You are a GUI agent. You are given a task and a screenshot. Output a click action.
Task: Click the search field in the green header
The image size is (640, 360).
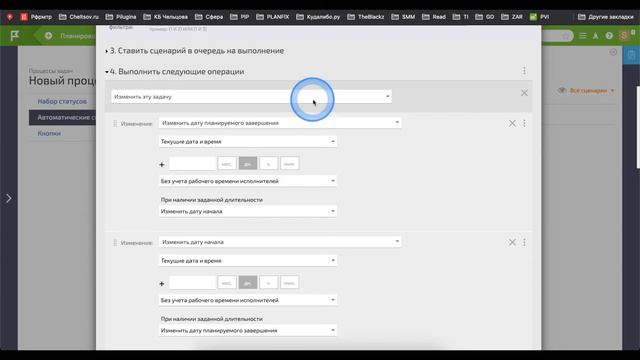pos(557,36)
